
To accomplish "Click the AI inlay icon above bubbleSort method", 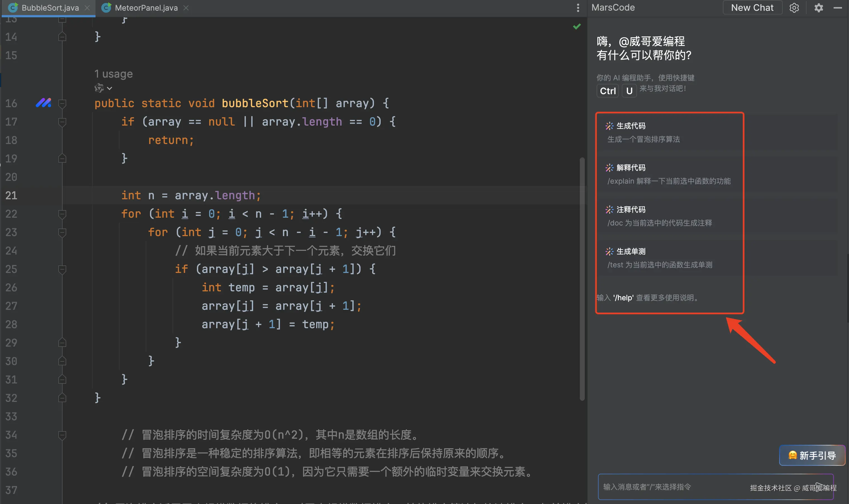I will (99, 88).
